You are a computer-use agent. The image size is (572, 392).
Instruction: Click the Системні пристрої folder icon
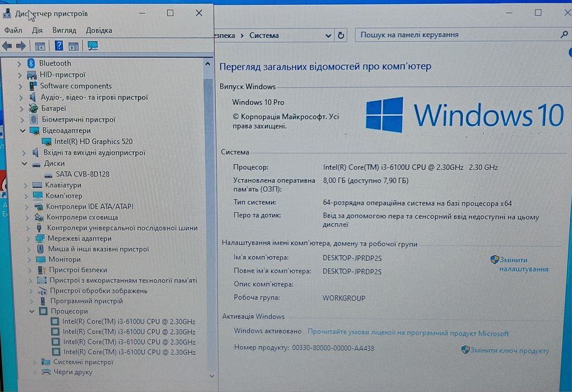(x=46, y=362)
